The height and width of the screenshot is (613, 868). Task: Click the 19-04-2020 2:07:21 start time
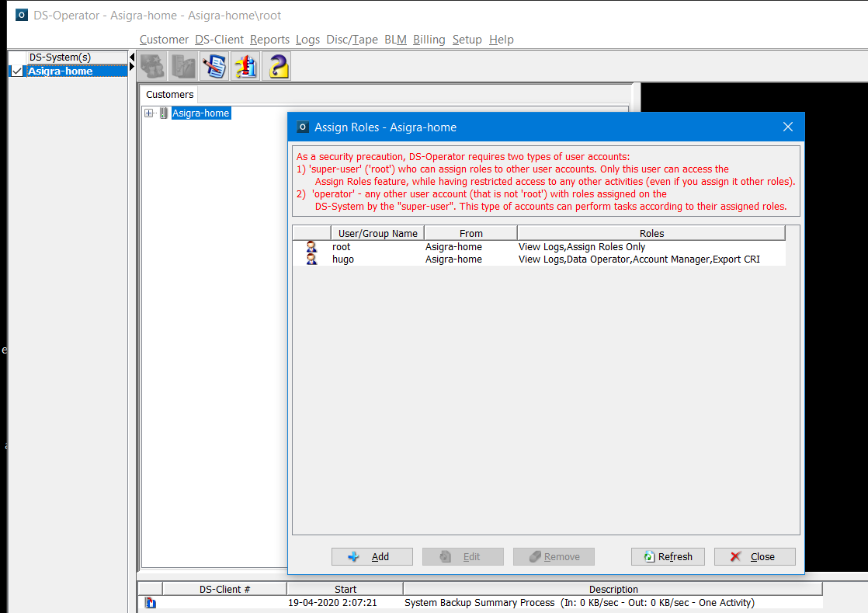click(x=332, y=602)
